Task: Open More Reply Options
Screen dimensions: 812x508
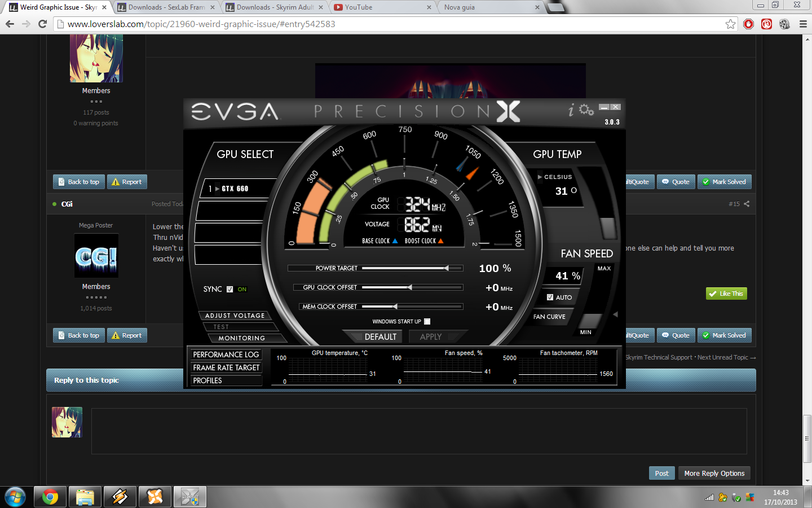Action: [x=714, y=474]
